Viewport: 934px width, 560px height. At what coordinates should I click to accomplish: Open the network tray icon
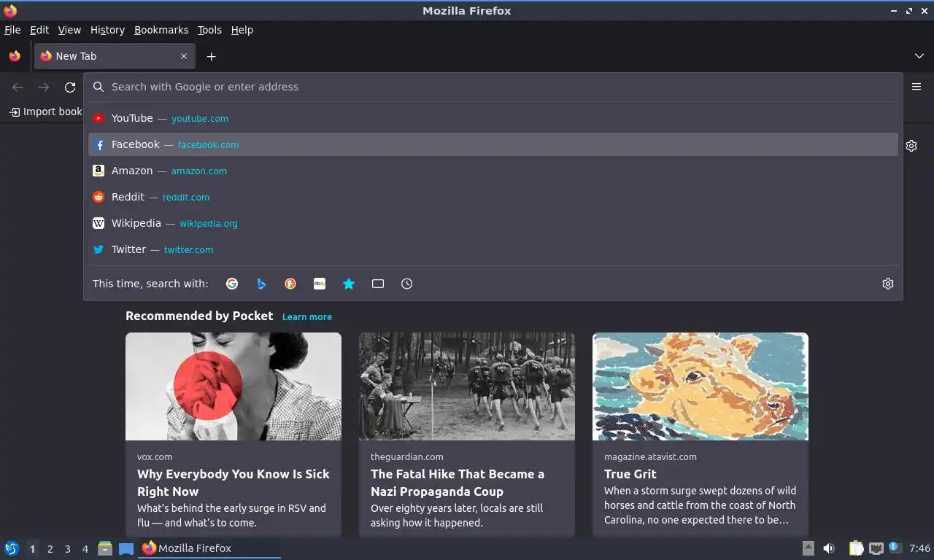pos(876,548)
